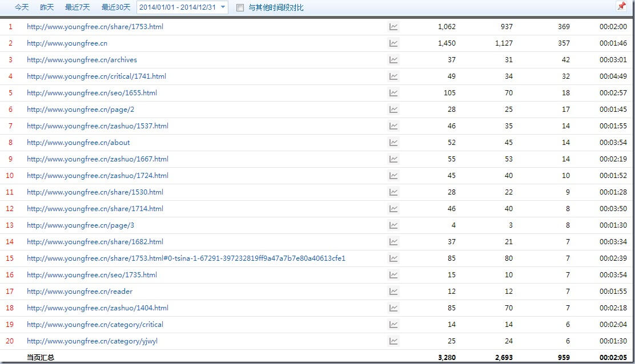Image resolution: width=635 pixels, height=364 pixels.
Task: Open trend chart for share/1682.html row
Action: 393,242
